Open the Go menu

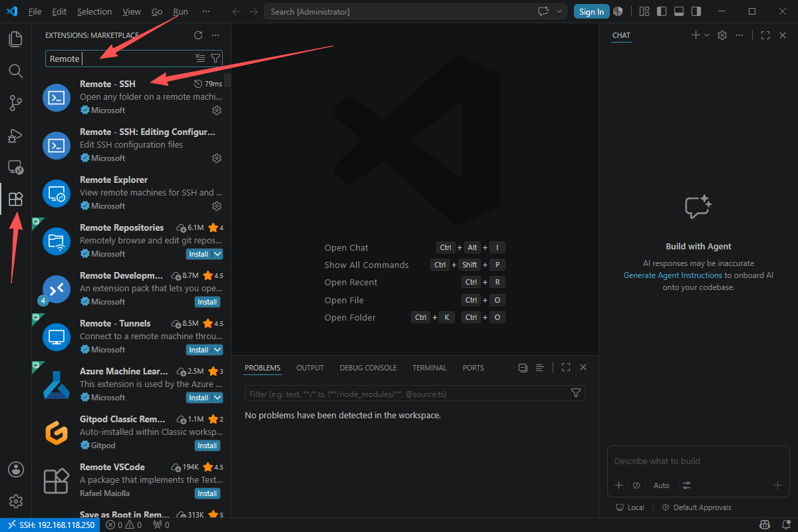pyautogui.click(x=157, y=11)
